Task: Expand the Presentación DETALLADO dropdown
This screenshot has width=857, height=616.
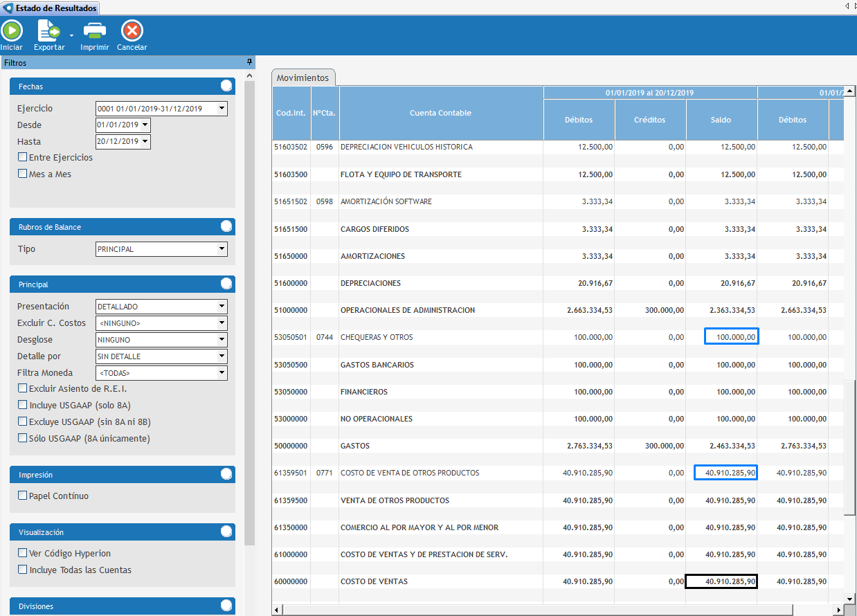Action: click(222, 307)
